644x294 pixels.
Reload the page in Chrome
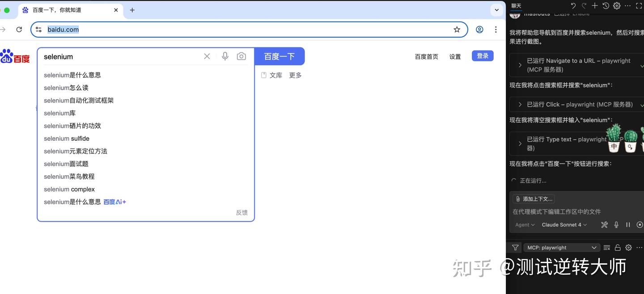click(x=19, y=29)
